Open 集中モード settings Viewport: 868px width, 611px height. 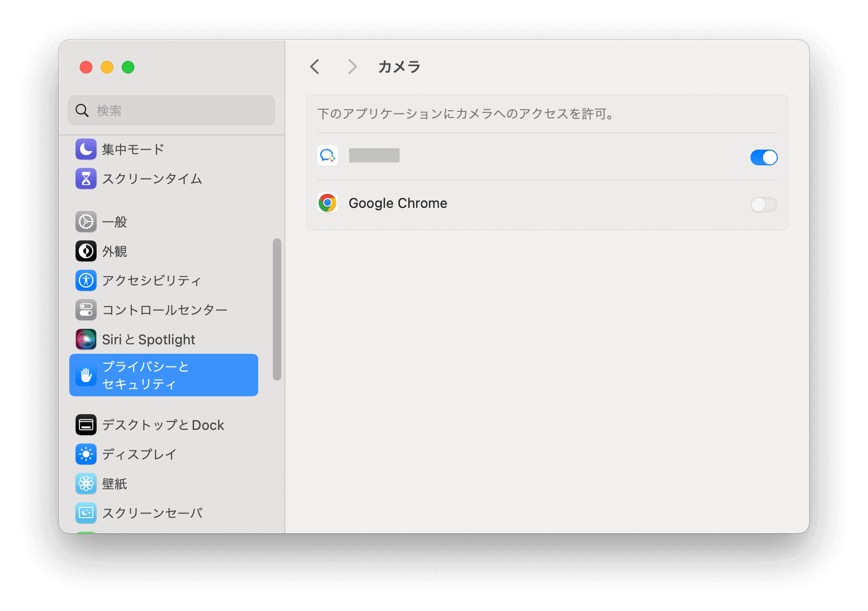(164, 149)
